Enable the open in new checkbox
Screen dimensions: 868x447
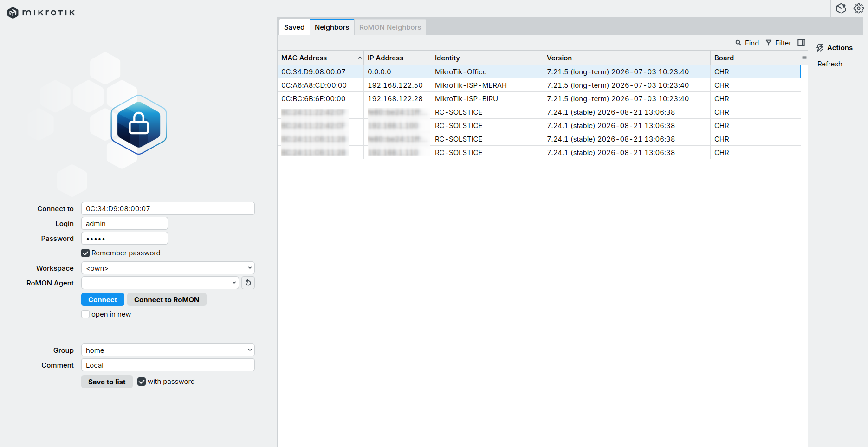point(85,314)
